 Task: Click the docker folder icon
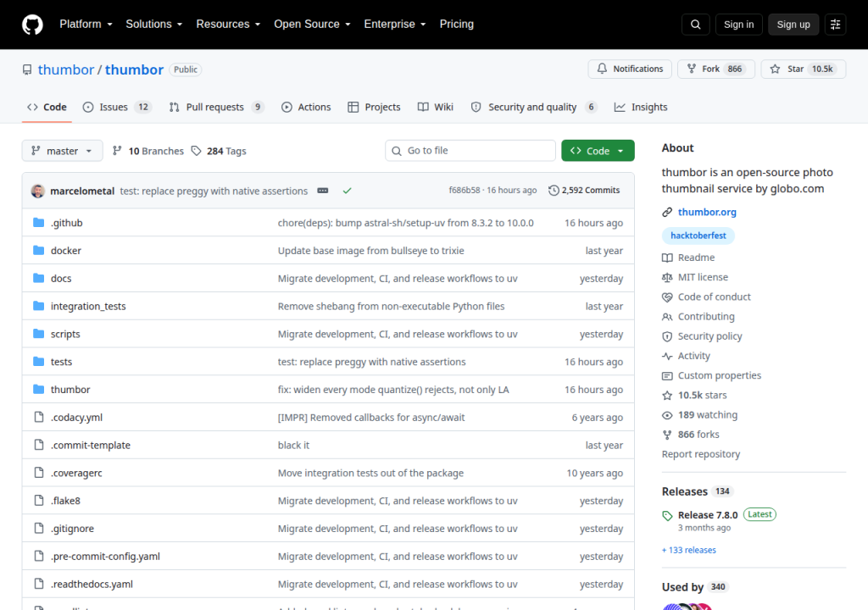click(x=38, y=250)
